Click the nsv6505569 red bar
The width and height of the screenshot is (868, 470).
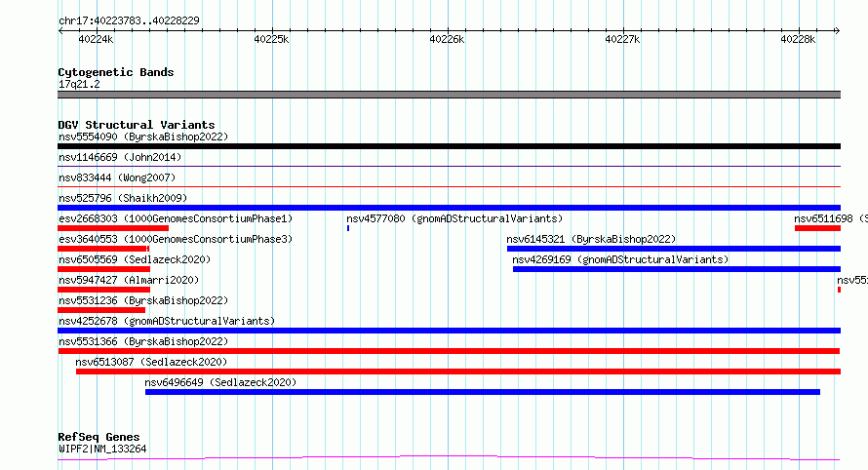pos(103,269)
